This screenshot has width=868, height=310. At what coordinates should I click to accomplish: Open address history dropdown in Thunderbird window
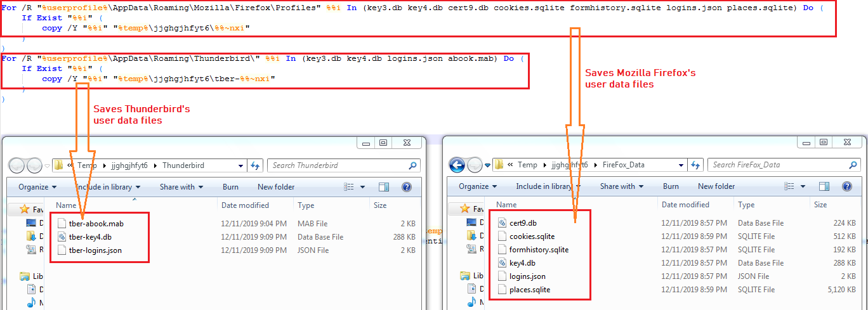[240, 165]
